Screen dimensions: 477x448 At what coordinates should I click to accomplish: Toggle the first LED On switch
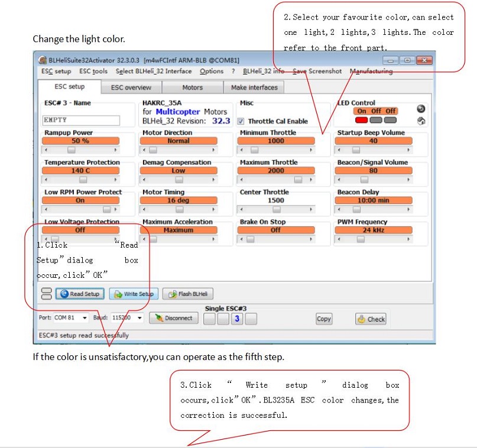(x=361, y=111)
